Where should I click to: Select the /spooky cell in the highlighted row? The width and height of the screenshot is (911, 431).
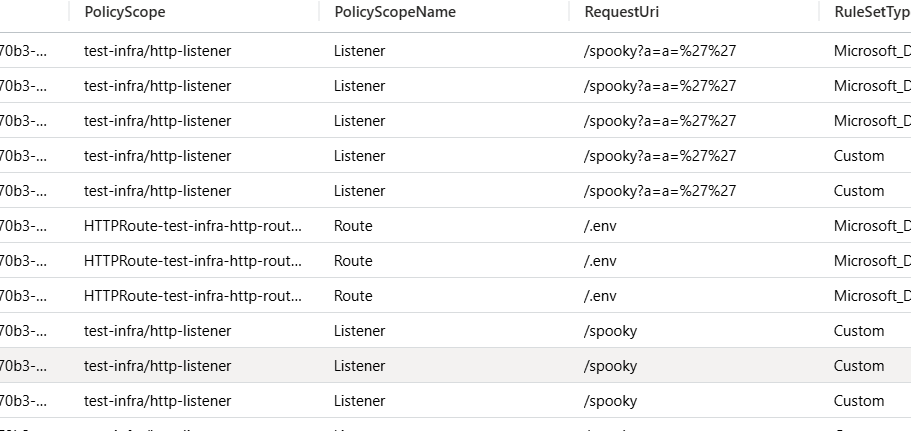[610, 366]
